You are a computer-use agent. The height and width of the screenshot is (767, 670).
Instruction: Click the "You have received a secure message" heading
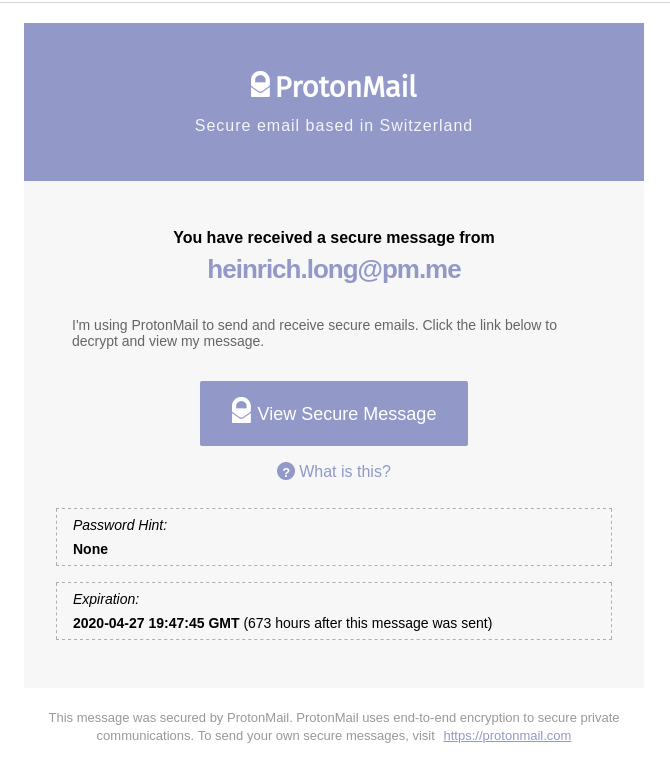[x=333, y=238]
